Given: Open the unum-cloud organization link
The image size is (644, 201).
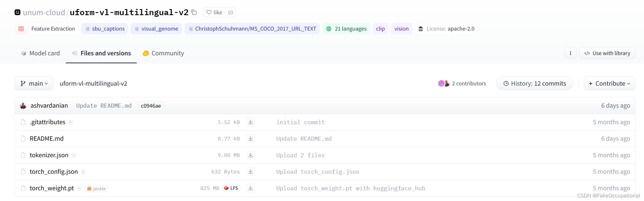Looking at the screenshot, I should click(x=44, y=12).
